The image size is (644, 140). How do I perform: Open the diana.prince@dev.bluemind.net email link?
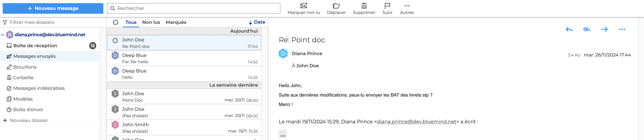pos(416,122)
